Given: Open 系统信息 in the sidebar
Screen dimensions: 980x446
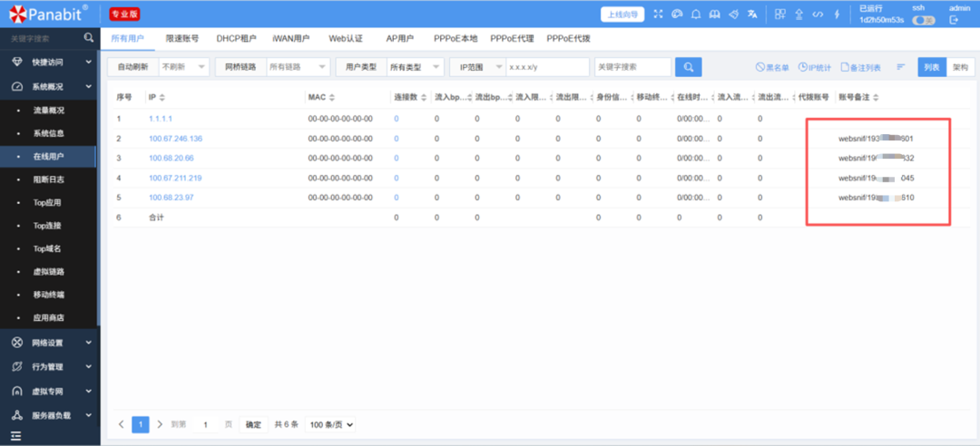Looking at the screenshot, I should click(49, 133).
